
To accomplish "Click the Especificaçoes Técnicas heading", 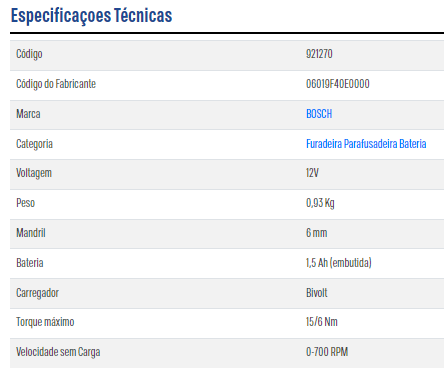I will click(x=91, y=15).
